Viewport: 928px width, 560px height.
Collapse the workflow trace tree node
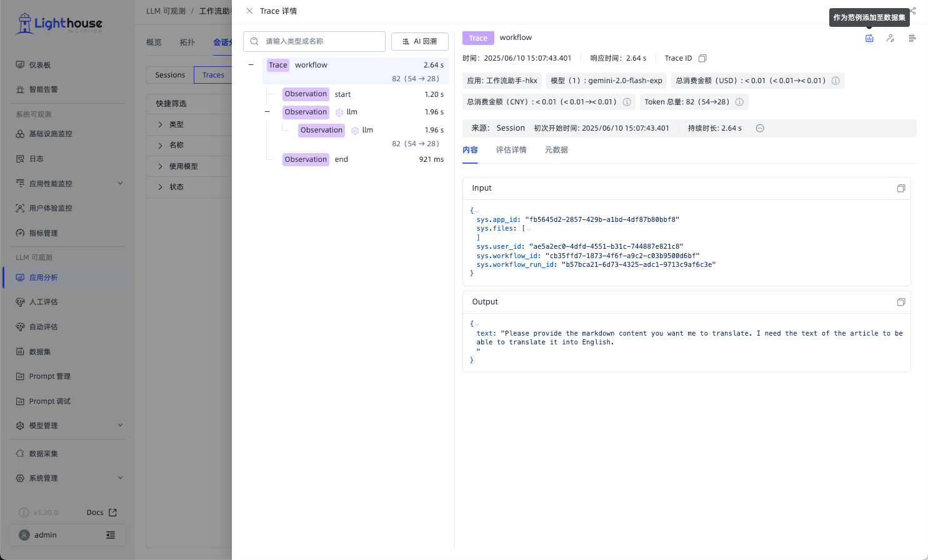[251, 65]
